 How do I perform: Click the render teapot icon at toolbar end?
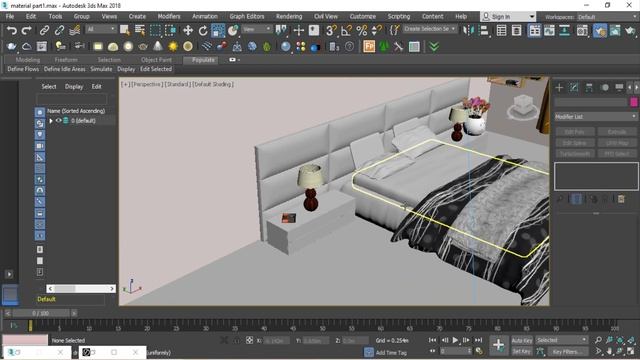click(x=630, y=30)
